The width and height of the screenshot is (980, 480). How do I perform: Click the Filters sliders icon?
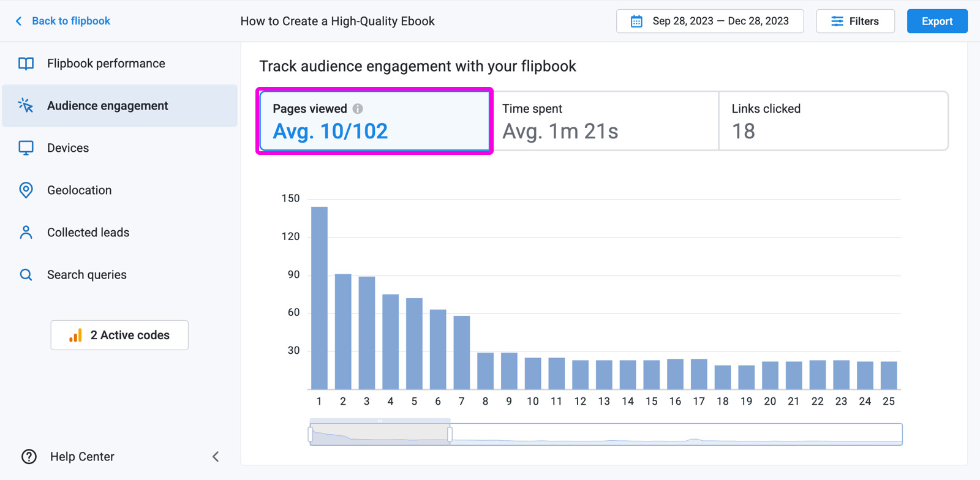(837, 21)
